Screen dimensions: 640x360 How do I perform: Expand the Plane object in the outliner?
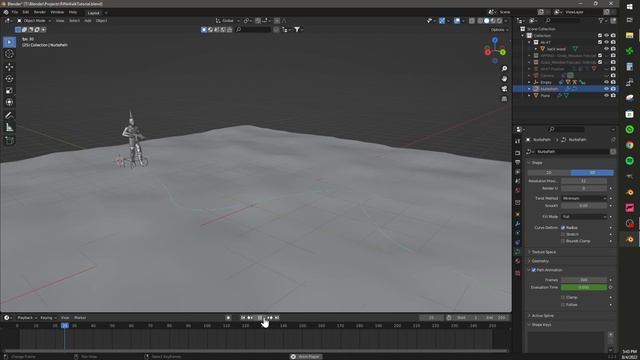529,96
